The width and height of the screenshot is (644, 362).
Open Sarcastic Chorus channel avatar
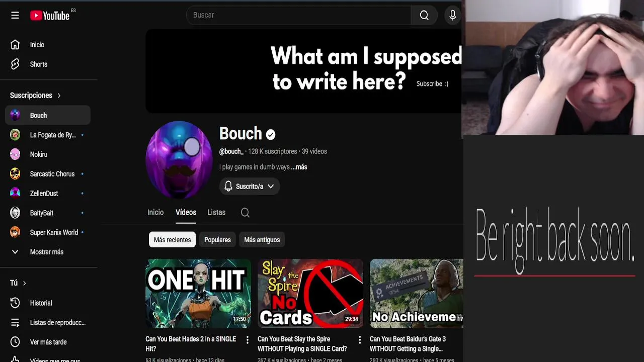15,174
